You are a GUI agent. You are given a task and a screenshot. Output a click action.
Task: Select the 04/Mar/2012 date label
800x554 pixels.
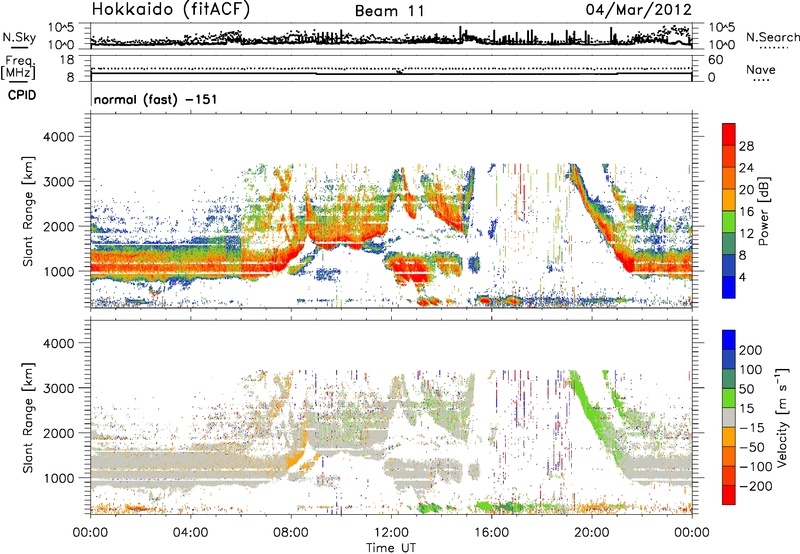[639, 10]
